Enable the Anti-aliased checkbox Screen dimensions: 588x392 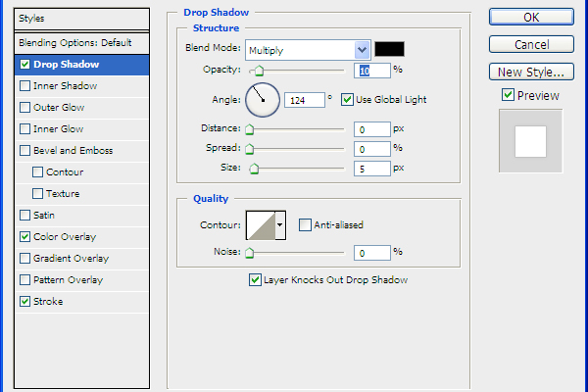pos(305,225)
